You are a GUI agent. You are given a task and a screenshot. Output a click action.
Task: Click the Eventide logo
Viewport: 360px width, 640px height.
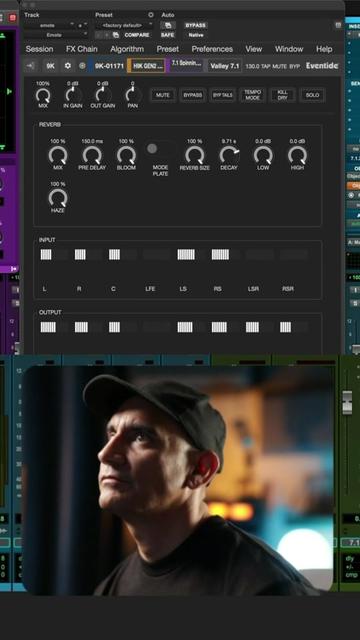(x=322, y=66)
